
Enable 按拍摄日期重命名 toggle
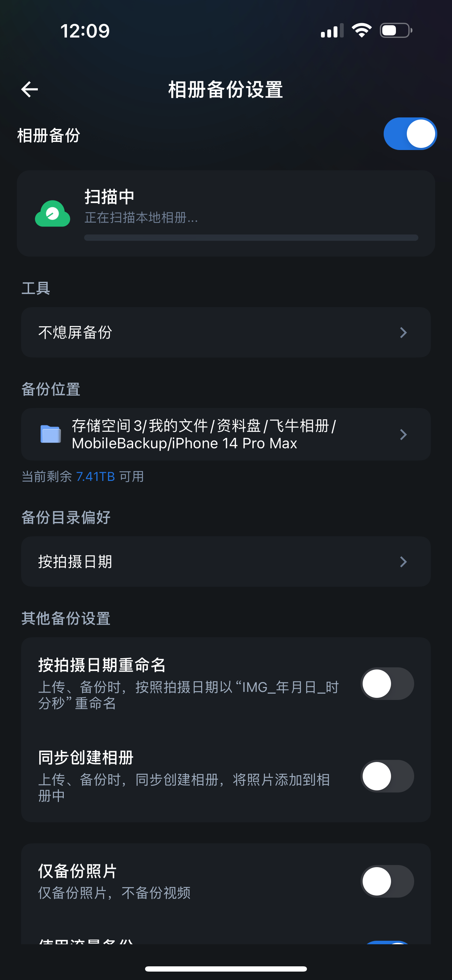[x=387, y=683]
